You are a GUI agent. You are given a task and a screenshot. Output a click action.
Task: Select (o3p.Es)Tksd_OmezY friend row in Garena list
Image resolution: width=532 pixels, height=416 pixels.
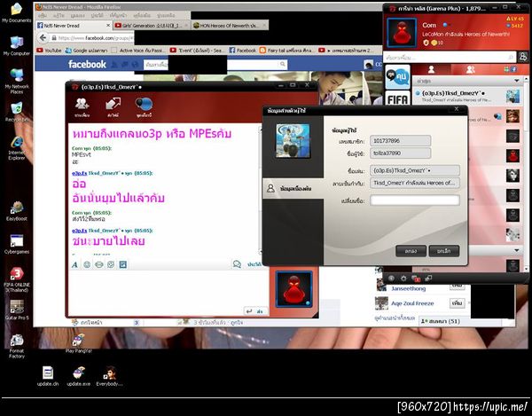point(470,96)
